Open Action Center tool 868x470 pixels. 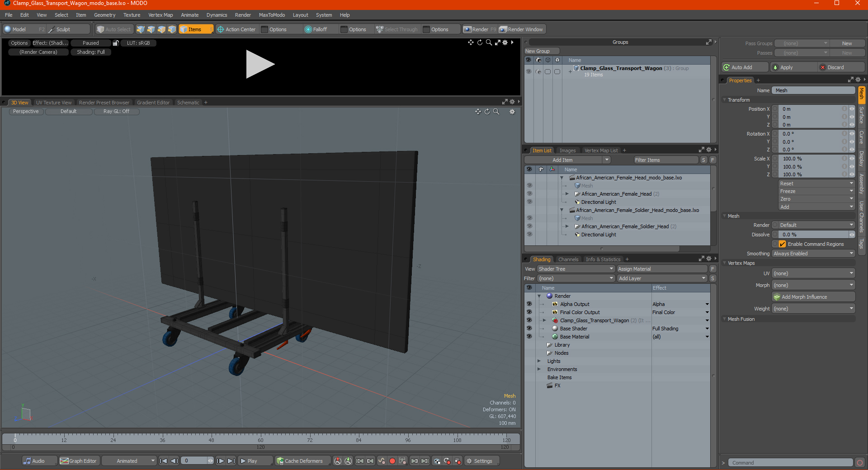click(x=236, y=29)
